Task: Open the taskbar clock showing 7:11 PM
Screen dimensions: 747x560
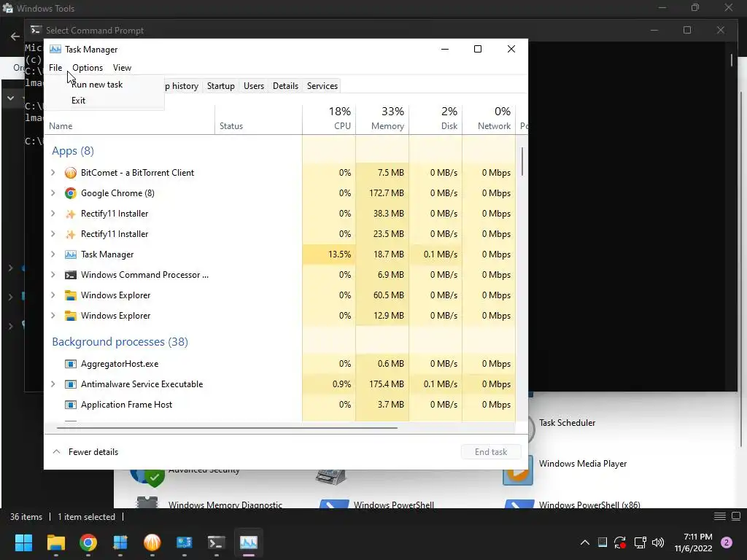Action: [693, 542]
